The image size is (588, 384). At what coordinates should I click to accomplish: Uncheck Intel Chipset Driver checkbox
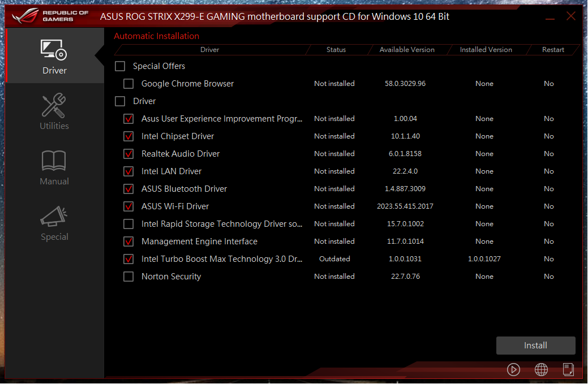[x=128, y=136]
